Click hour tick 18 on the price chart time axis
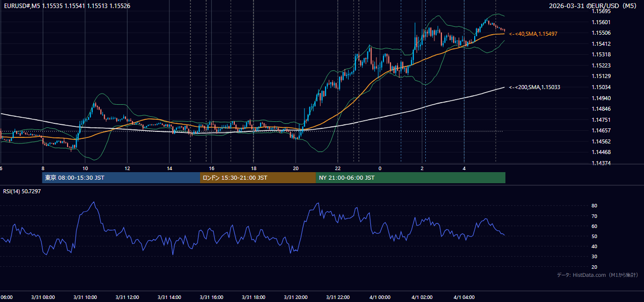This screenshot has width=644, height=302. pos(253,168)
